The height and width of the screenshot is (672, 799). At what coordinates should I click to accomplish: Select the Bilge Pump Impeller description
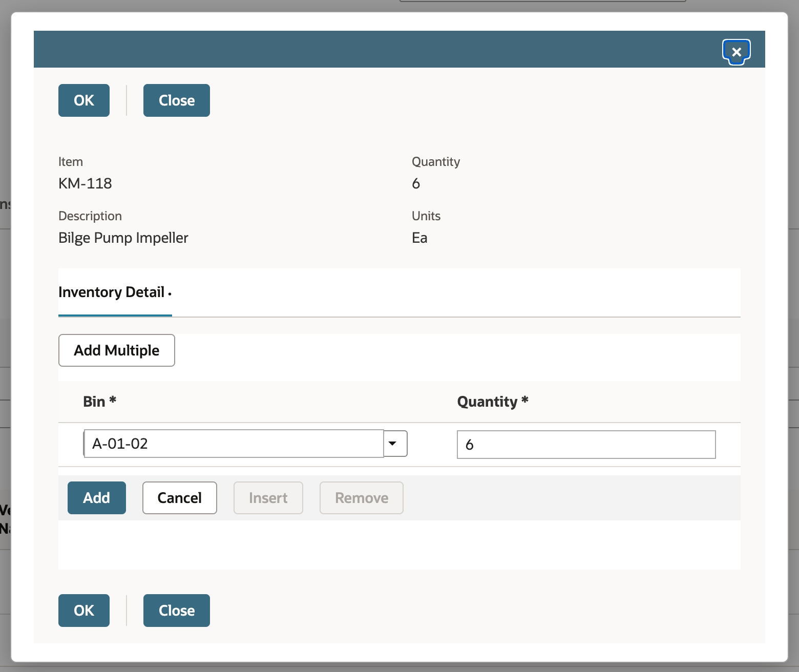coord(123,238)
